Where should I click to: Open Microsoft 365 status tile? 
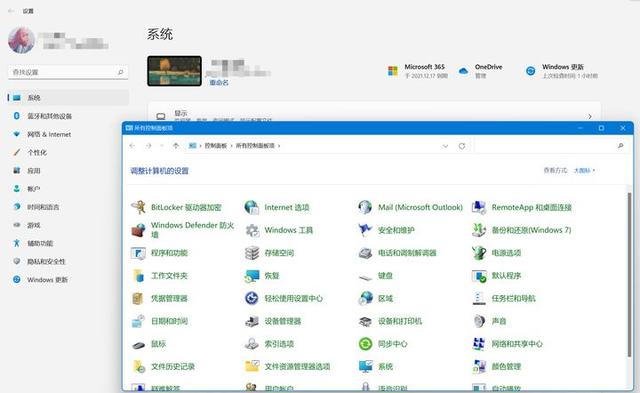418,71
